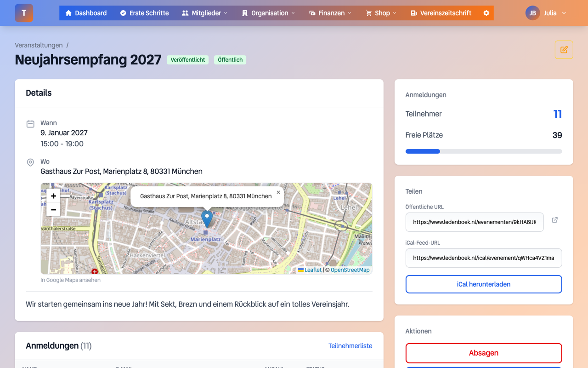Click the Marienplatz label on the map
This screenshot has width=588, height=368.
(x=206, y=239)
